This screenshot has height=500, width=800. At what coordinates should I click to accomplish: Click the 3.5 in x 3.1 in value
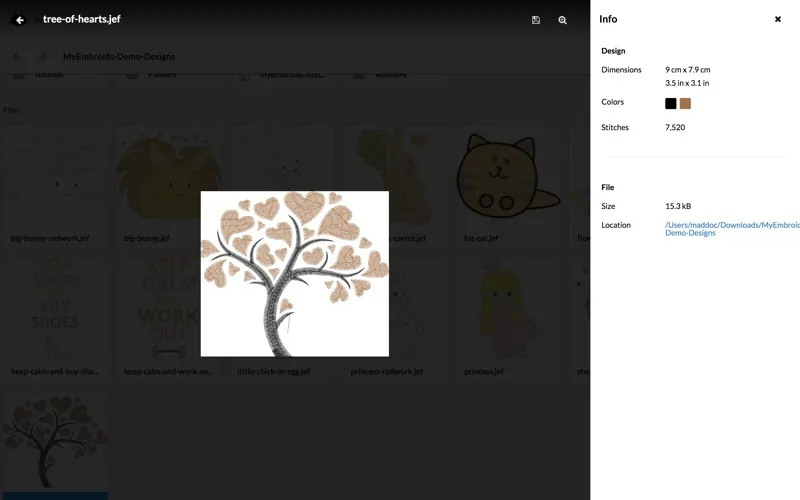tap(687, 83)
